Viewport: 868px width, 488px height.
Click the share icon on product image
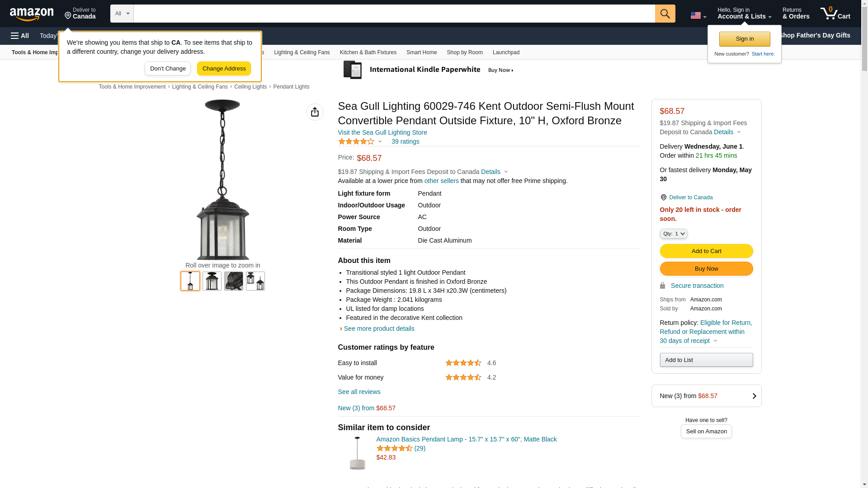(315, 112)
